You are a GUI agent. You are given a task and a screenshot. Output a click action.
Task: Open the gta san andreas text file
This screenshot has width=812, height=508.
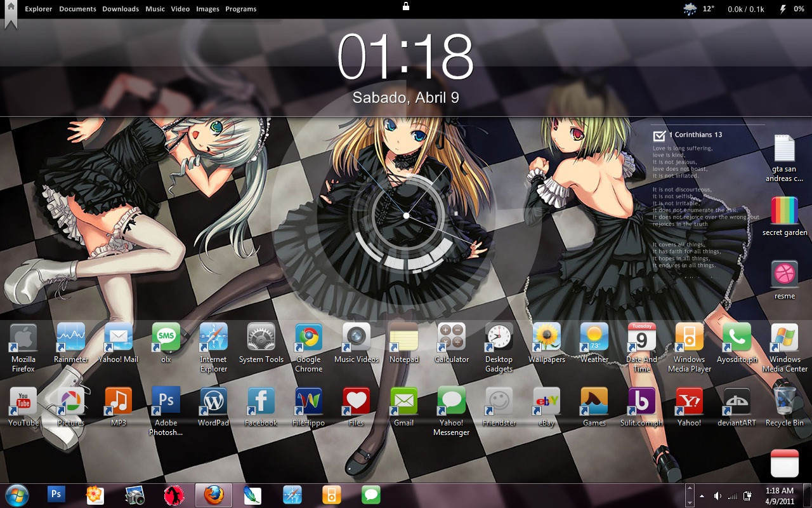(x=785, y=147)
